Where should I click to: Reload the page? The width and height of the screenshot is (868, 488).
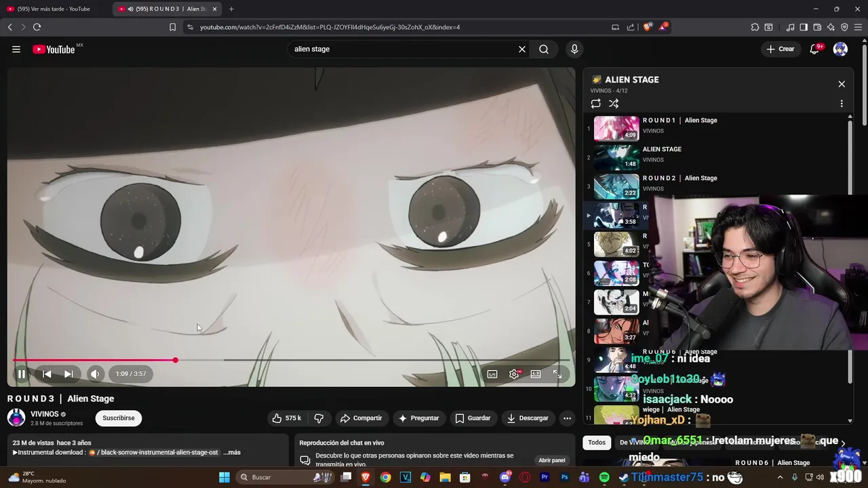click(x=37, y=27)
